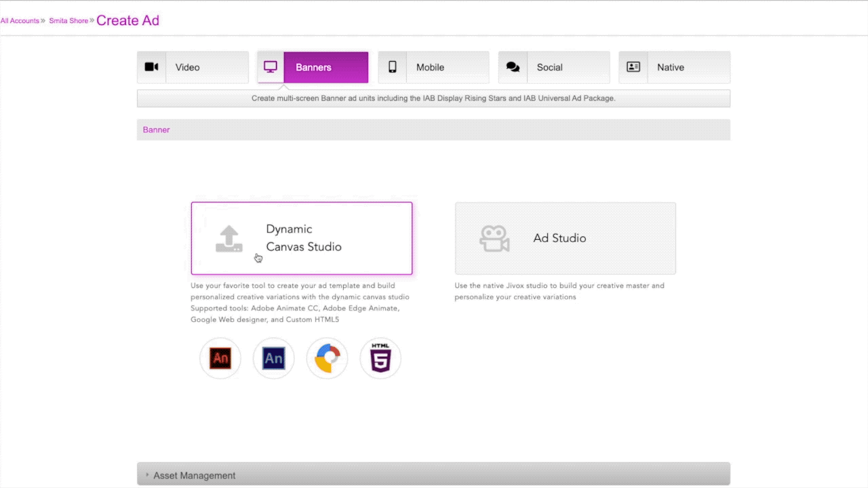
Task: Select the Banners tab label
Action: pyautogui.click(x=313, y=67)
